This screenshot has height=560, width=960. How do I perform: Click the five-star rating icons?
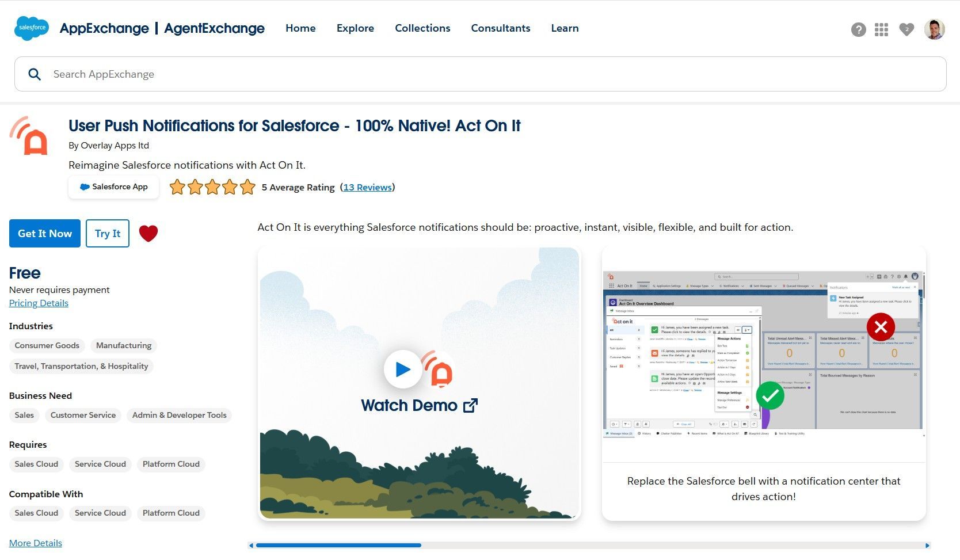[212, 187]
